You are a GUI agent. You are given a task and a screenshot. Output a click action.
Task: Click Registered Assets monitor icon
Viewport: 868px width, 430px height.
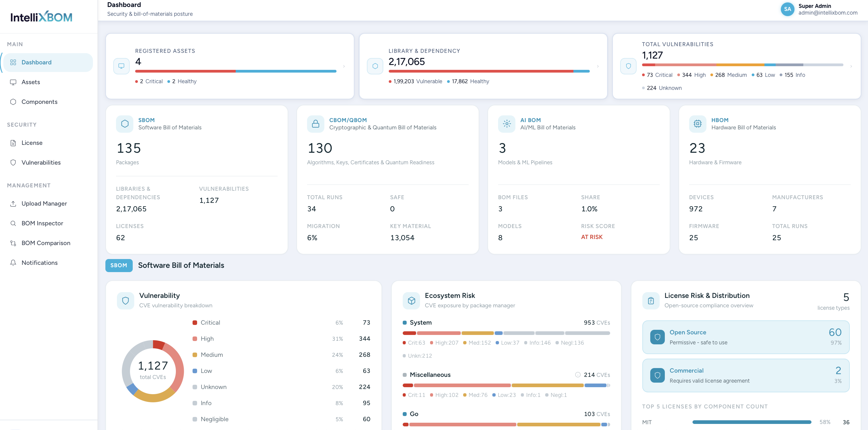coord(121,66)
